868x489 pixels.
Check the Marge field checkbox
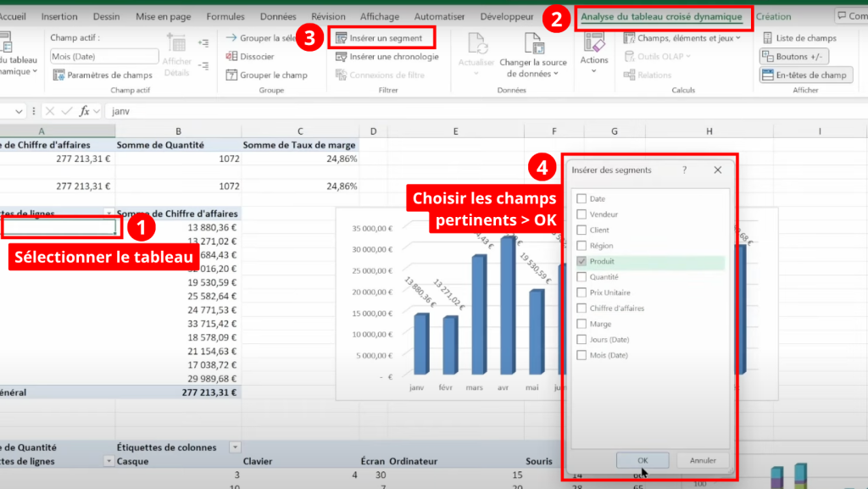(x=581, y=324)
